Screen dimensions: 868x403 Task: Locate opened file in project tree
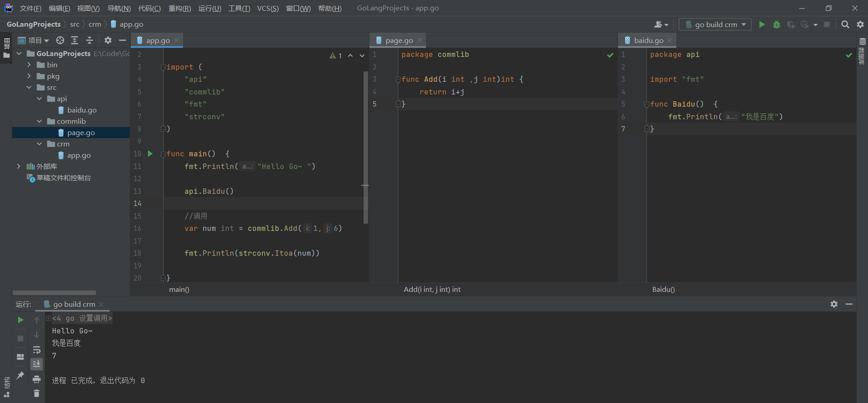tap(60, 40)
